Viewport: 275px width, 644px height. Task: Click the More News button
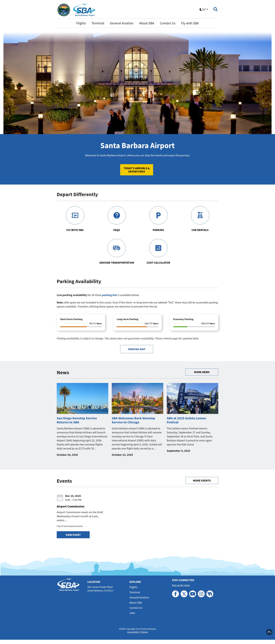(x=202, y=372)
